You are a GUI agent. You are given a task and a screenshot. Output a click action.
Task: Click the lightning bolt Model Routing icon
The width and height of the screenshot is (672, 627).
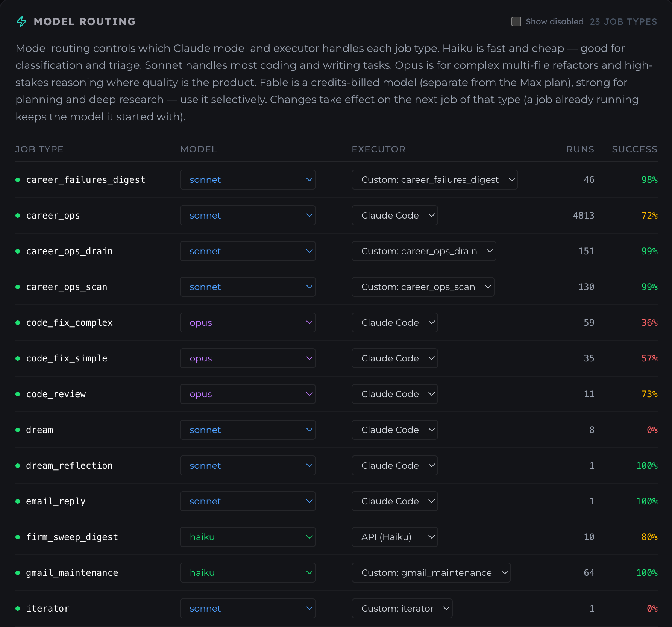[x=21, y=21]
